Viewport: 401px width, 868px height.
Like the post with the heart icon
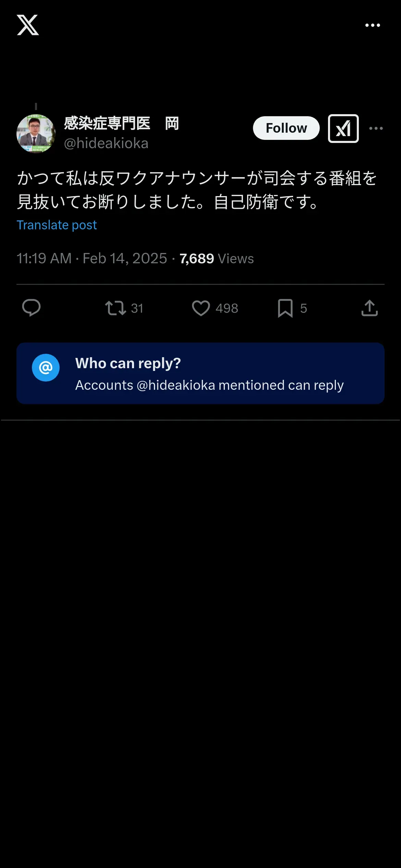201,308
